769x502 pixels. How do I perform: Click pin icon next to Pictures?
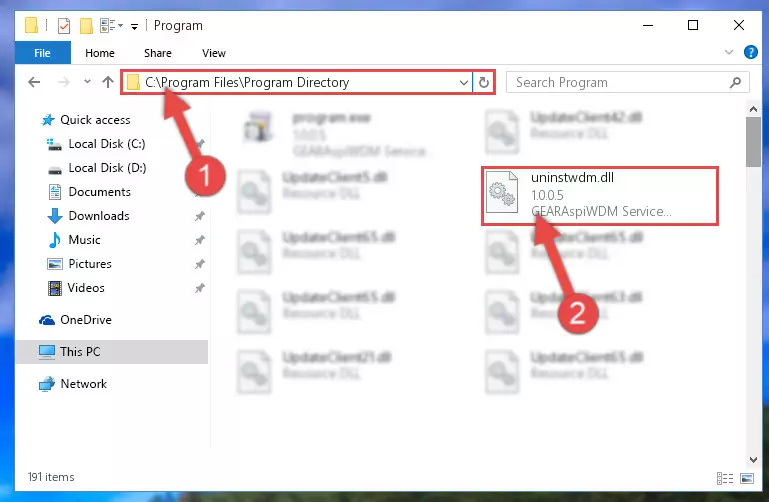click(200, 264)
